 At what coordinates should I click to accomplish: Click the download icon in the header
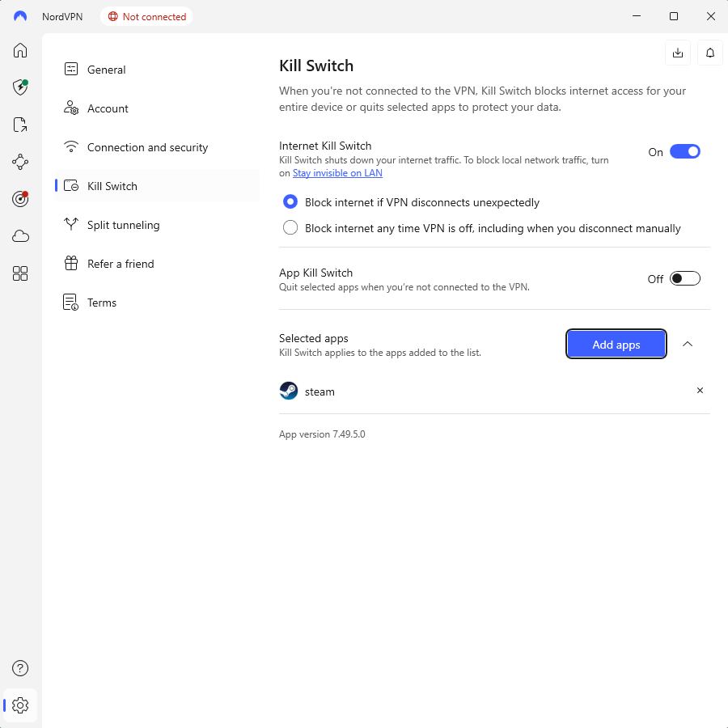(x=678, y=52)
